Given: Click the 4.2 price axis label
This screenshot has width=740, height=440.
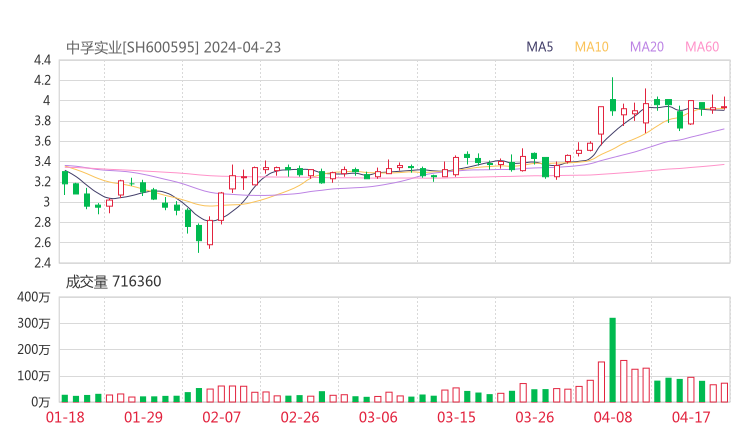Looking at the screenshot, I should pyautogui.click(x=42, y=80).
